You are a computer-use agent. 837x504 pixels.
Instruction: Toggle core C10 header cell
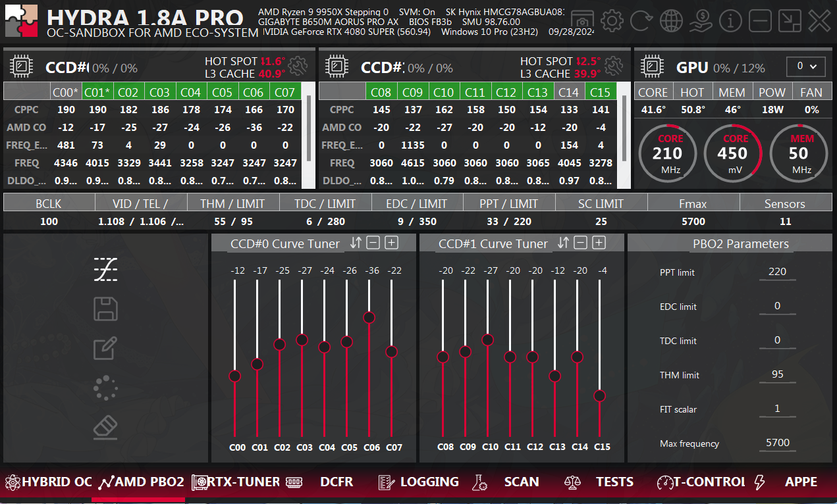tap(444, 92)
